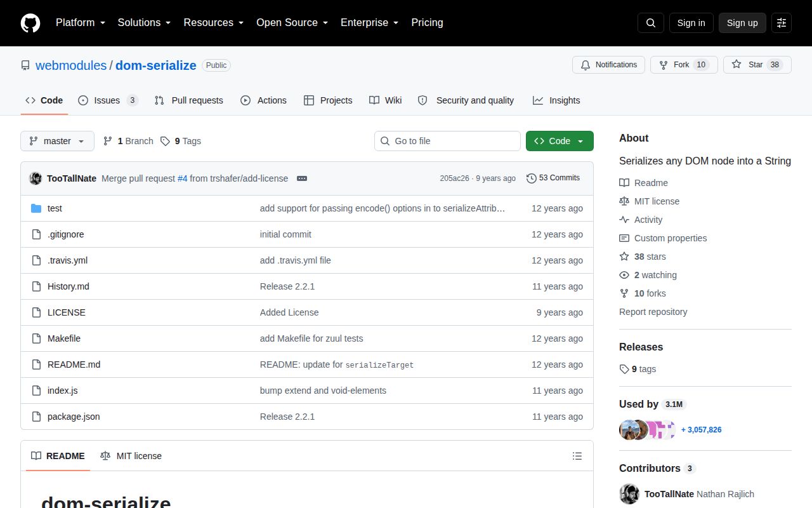Click the test folder icon
Image resolution: width=812 pixels, height=508 pixels.
tap(36, 208)
